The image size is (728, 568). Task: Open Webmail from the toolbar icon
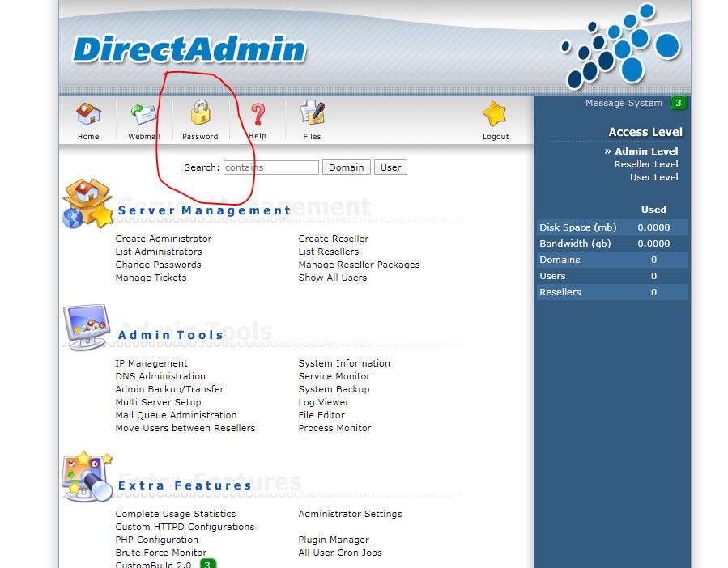(144, 114)
